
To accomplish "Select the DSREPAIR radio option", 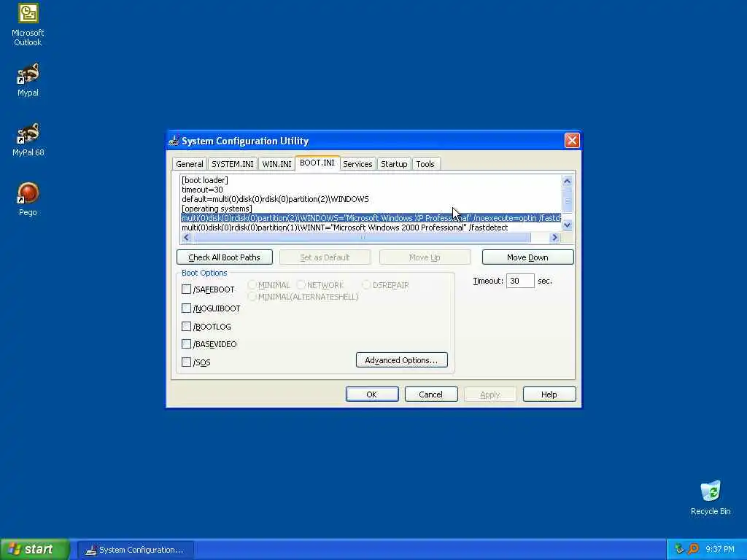I will (x=366, y=285).
